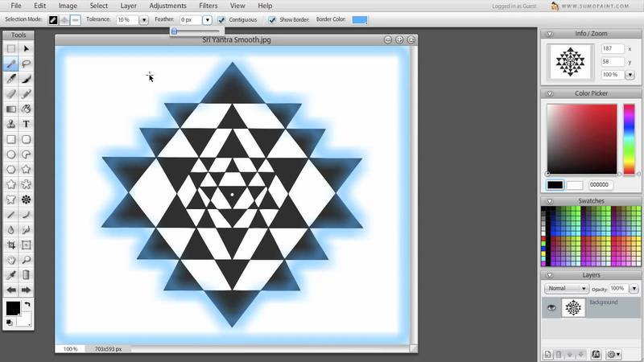
Task: Select the Ellipse shape tool
Action: (x=11, y=154)
